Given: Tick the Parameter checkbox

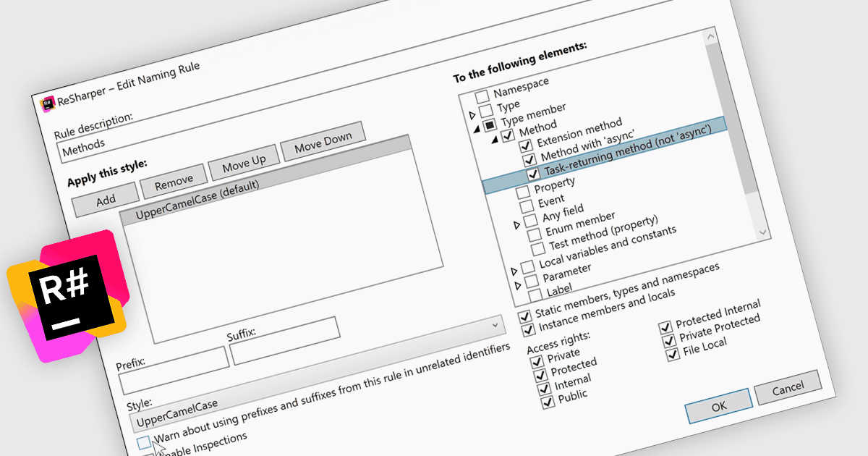Looking at the screenshot, I should click(531, 281).
